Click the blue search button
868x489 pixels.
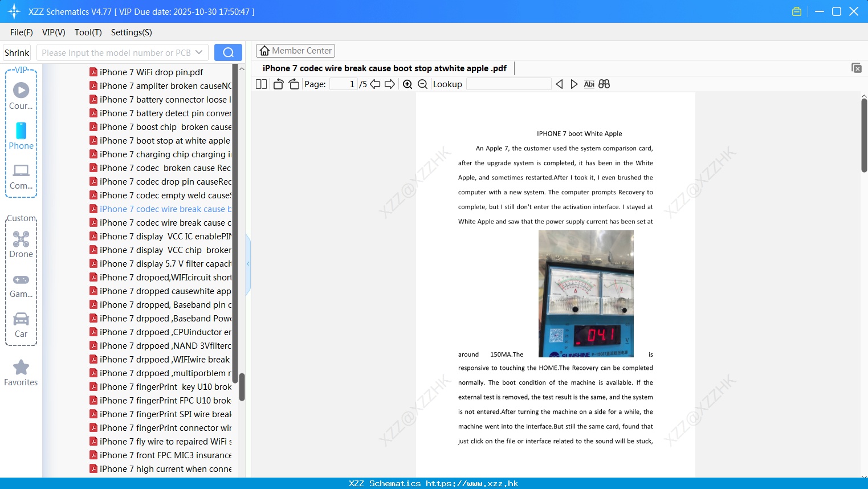click(228, 52)
